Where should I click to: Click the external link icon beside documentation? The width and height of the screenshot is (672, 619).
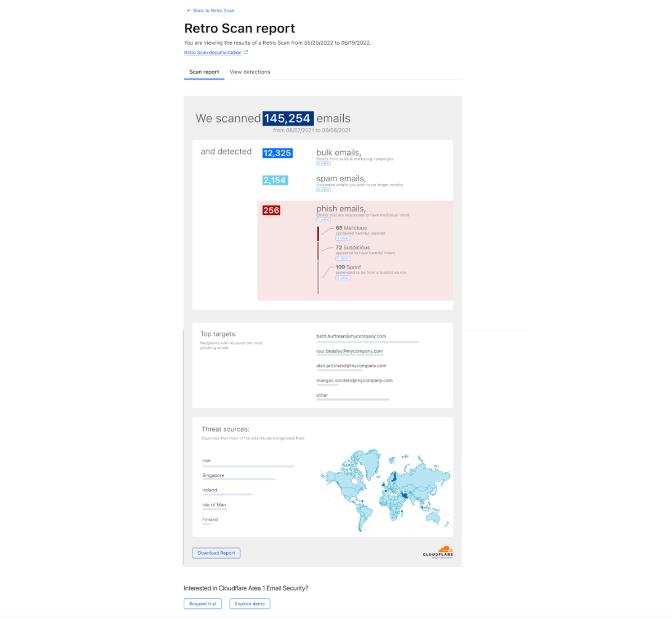click(246, 53)
